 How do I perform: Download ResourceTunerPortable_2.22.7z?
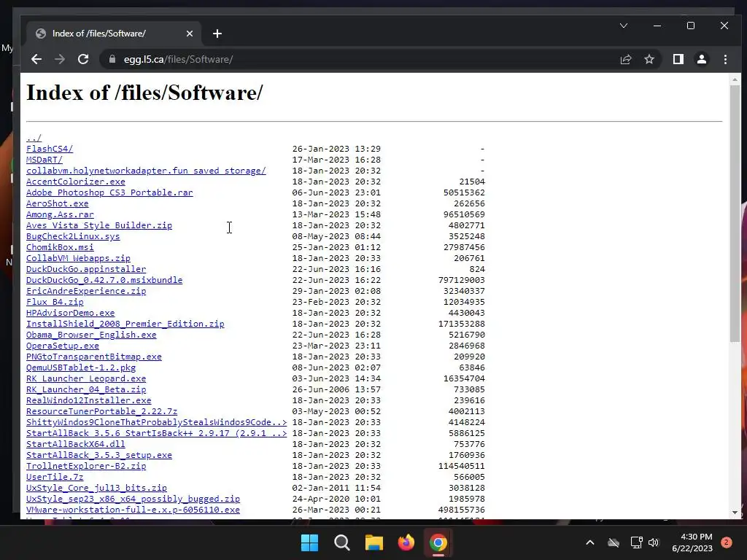pos(102,412)
